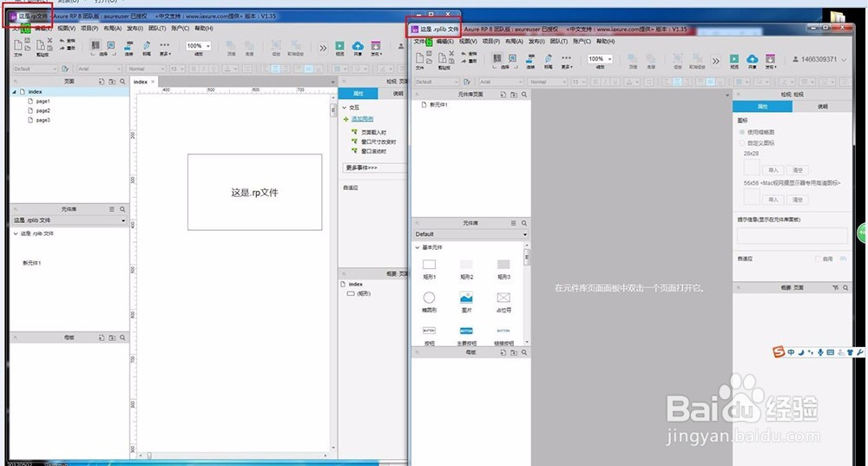Click Import button for 28x28 icon

point(773,170)
